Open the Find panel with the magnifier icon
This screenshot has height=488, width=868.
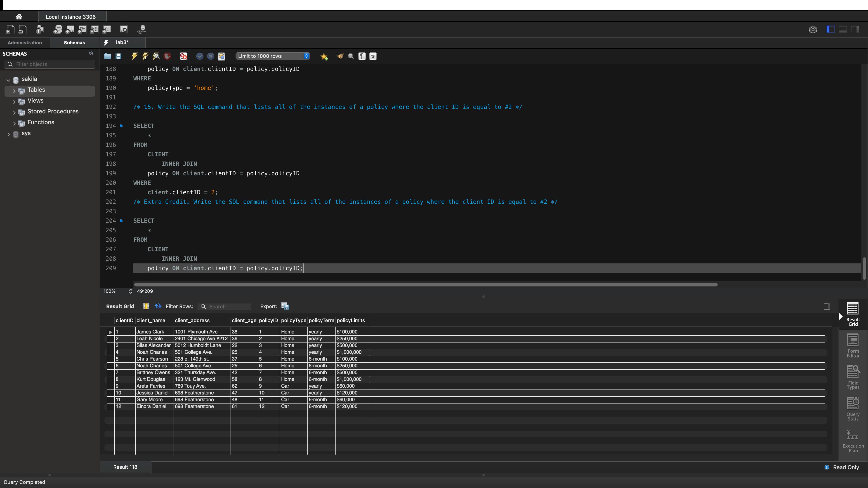click(x=351, y=56)
